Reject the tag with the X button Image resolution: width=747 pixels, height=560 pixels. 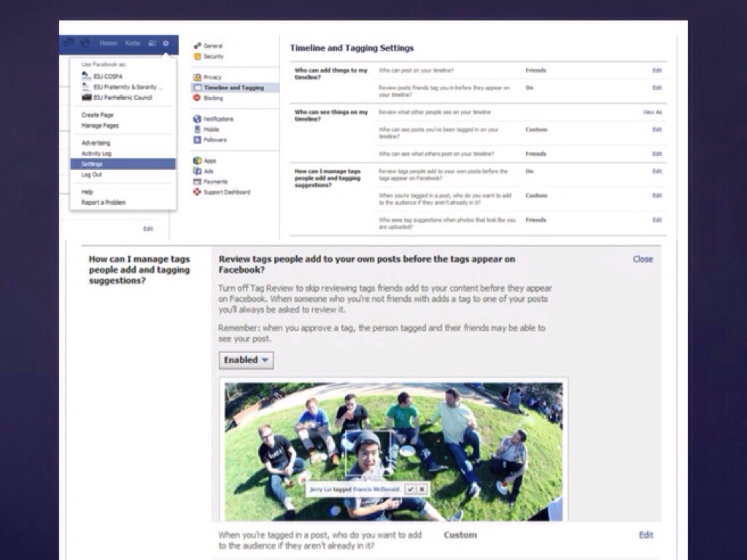pos(422,489)
